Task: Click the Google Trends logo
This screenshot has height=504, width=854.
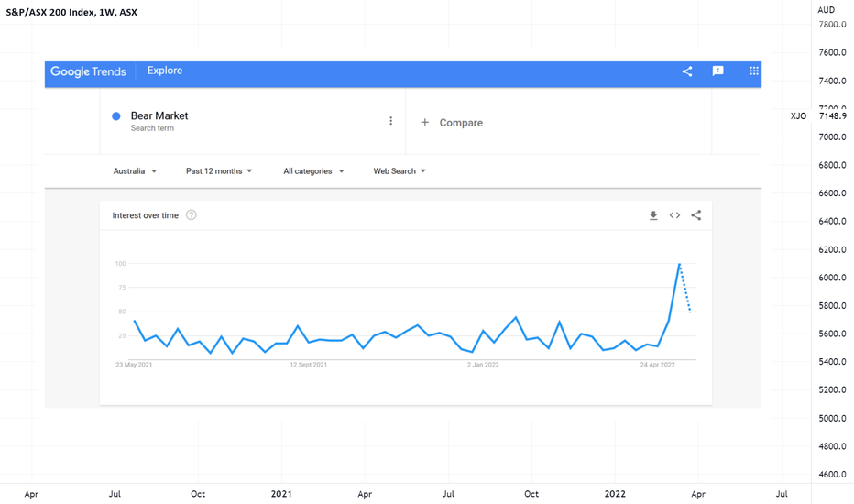Action: click(88, 71)
